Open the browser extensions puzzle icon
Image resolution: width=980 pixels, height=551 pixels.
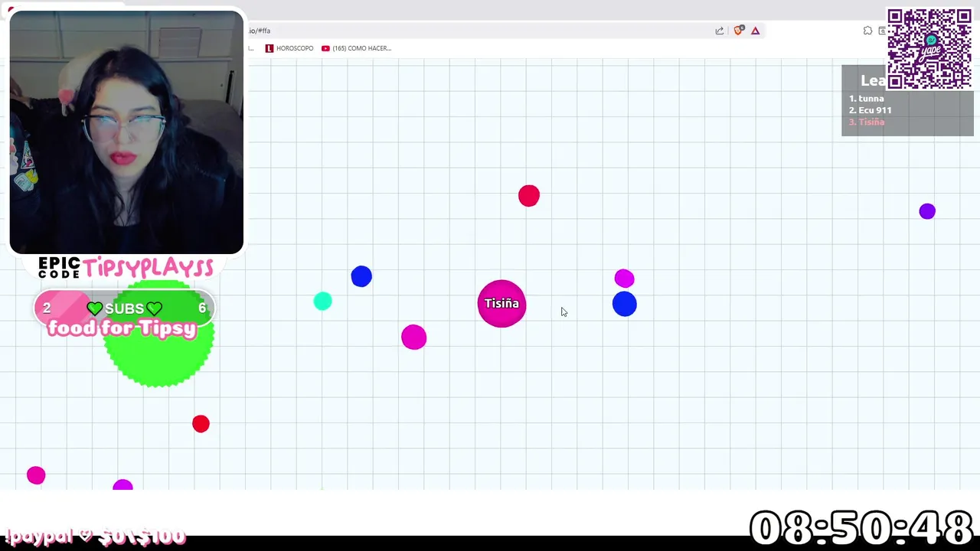[x=867, y=31]
